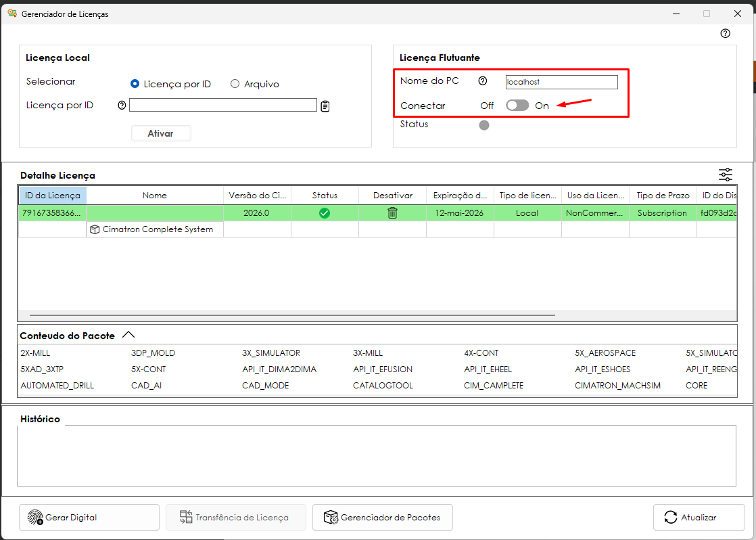Click the gray Status indicator circle

pyautogui.click(x=484, y=125)
